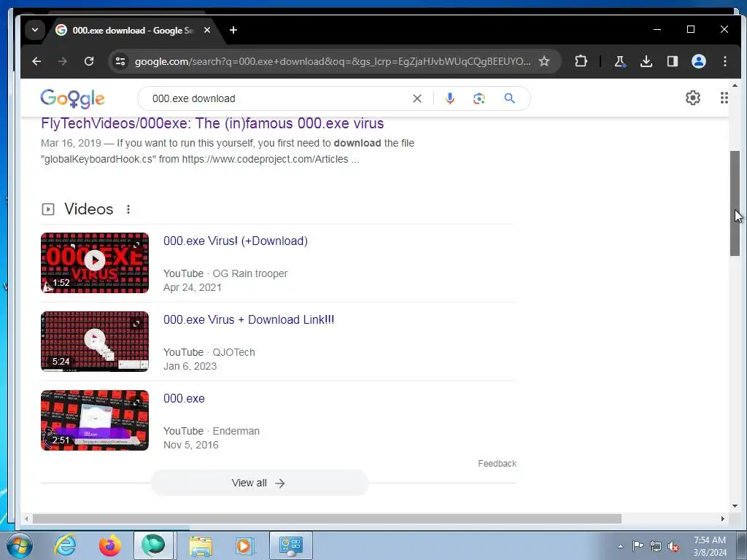Click the View all videos button
The width and height of the screenshot is (747, 560).
tap(260, 483)
